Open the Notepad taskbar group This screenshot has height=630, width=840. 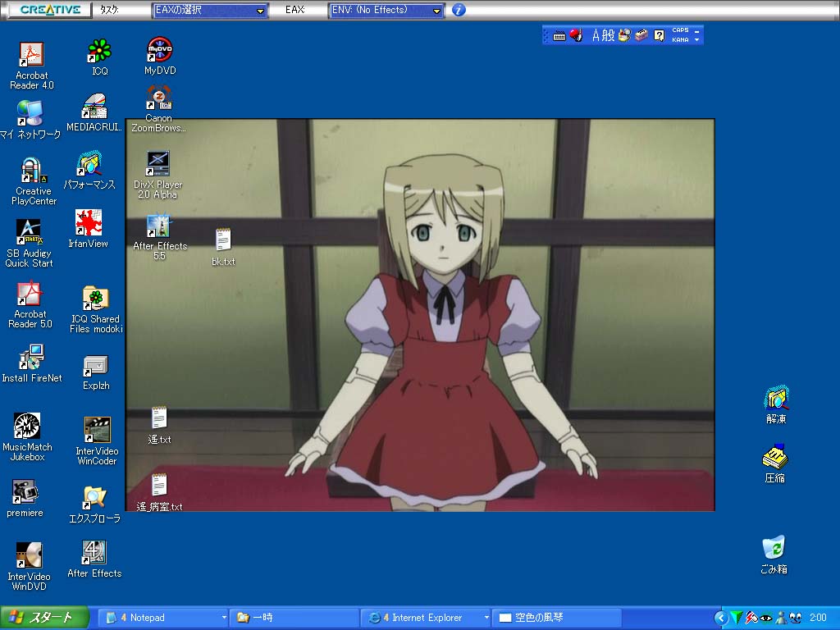click(x=164, y=618)
